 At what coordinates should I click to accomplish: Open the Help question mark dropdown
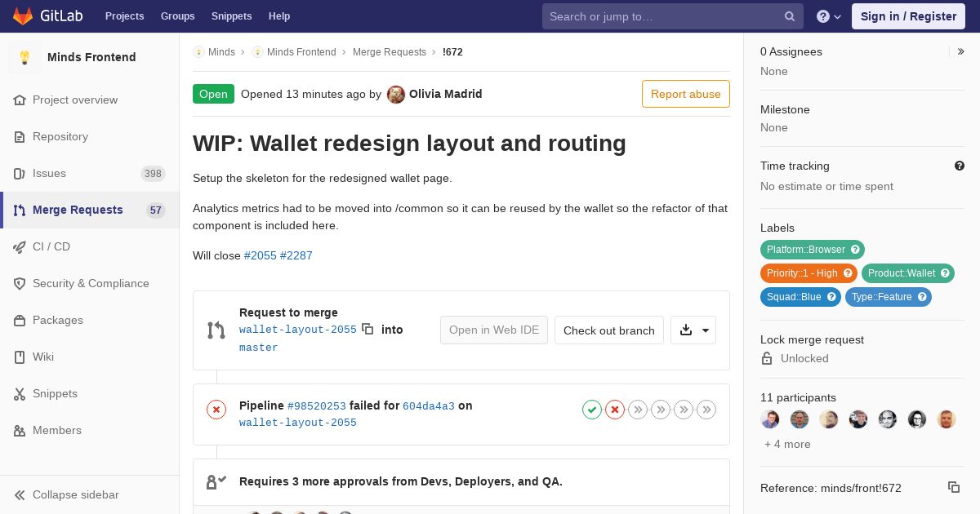point(829,16)
